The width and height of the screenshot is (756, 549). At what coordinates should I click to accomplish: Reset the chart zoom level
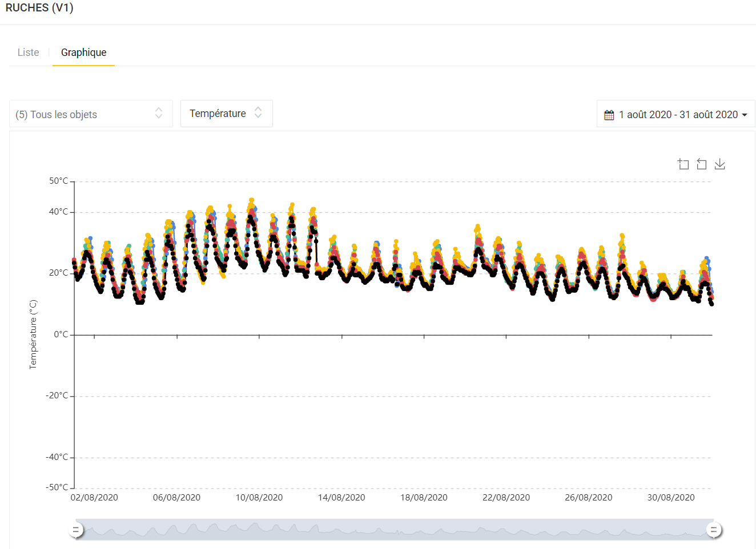click(x=702, y=164)
